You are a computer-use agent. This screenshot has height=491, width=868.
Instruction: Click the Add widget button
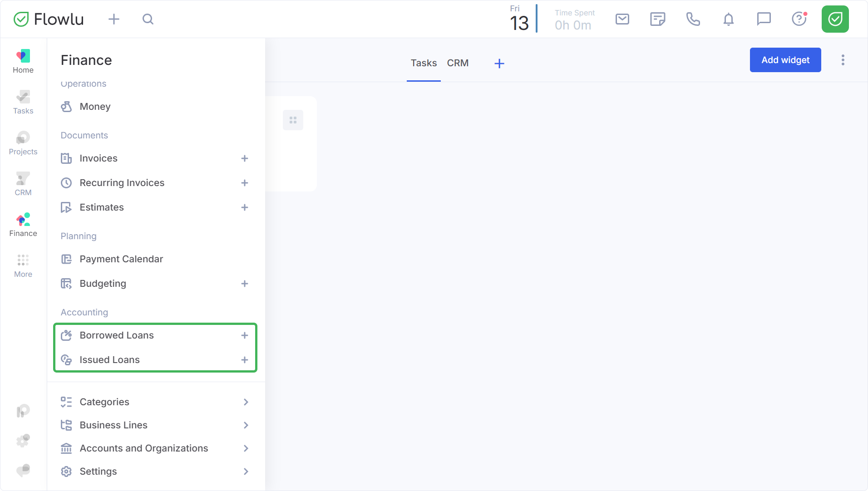click(785, 60)
